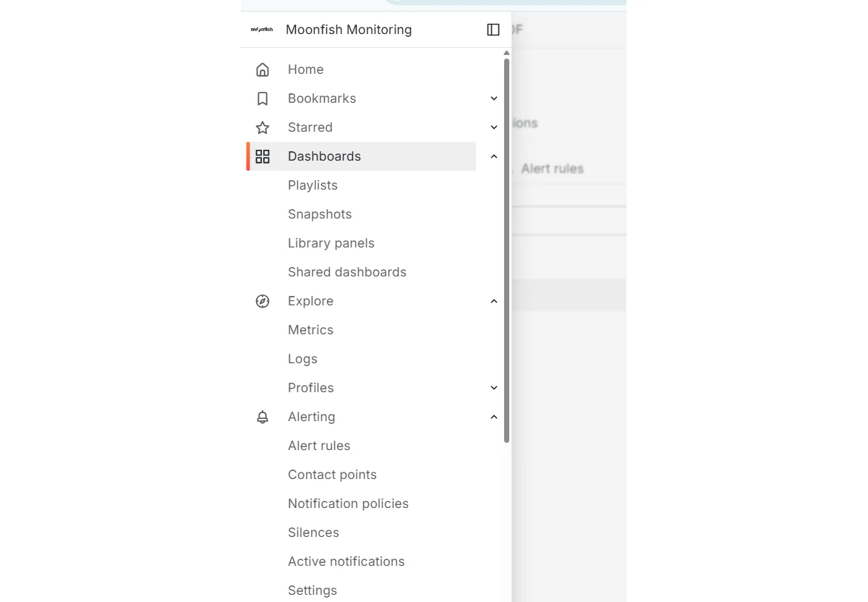Open the Silences page
This screenshot has width=868, height=602.
tap(313, 532)
